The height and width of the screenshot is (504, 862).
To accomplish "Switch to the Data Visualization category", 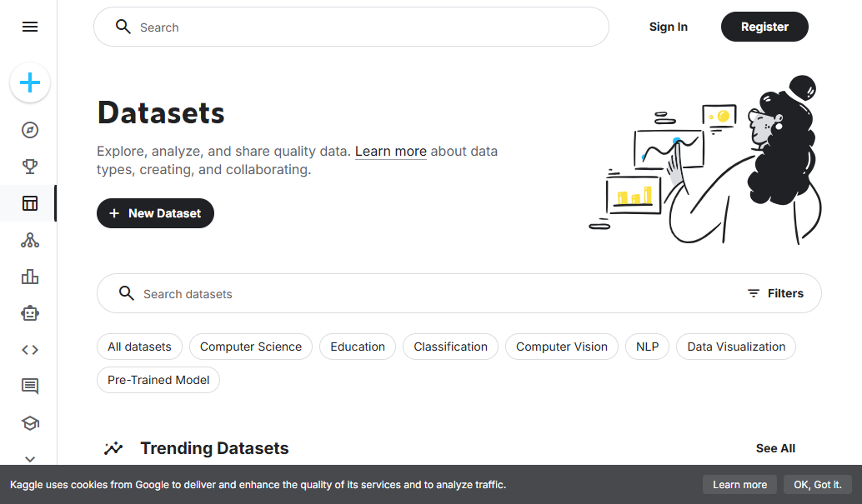I will pos(735,347).
